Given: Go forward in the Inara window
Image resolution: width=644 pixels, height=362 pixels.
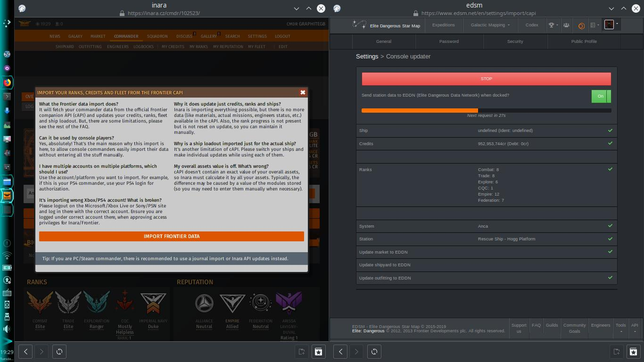Looking at the screenshot, I should coord(41,351).
